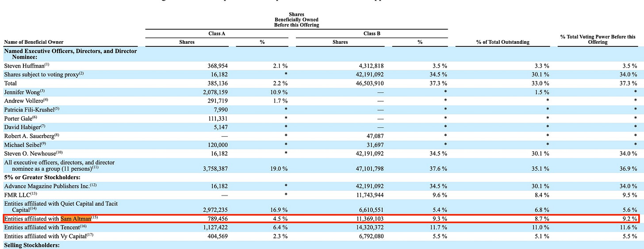Click 'Entities affiliated with Quiet Capital' row label
Viewport: 644px width, 249px height.
coord(61,207)
